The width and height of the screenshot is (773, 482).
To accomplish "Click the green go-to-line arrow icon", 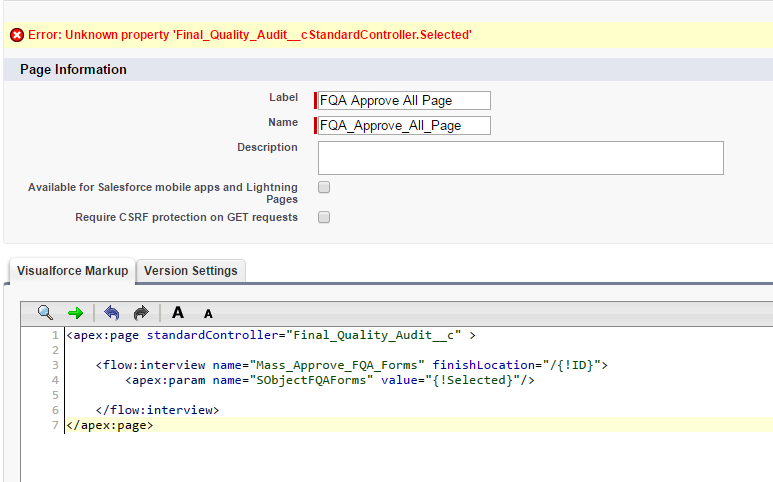I will click(x=75, y=313).
